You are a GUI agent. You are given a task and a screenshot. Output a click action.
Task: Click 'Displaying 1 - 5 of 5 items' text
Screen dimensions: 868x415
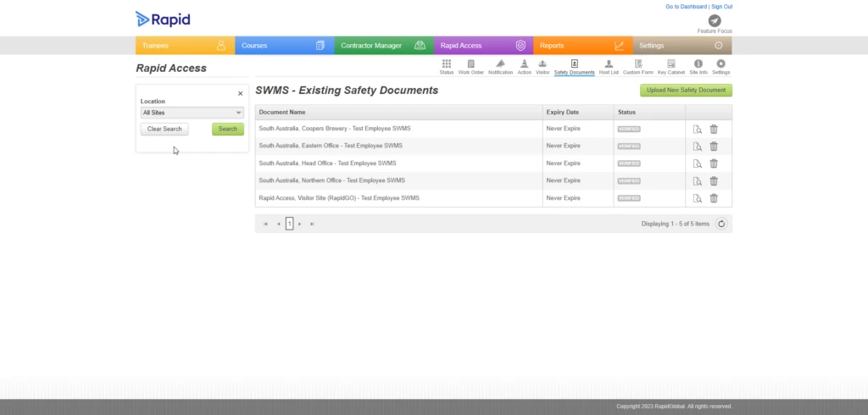[676, 224]
